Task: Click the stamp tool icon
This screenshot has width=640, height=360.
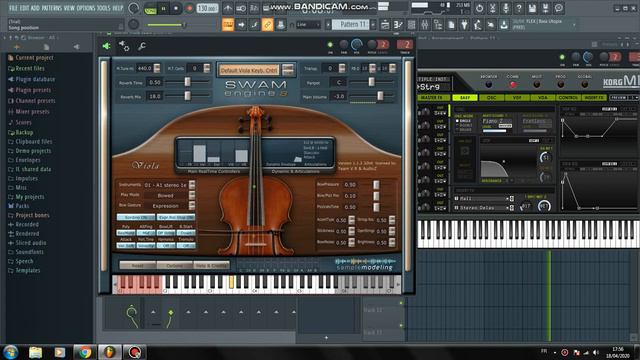Action: point(281,24)
